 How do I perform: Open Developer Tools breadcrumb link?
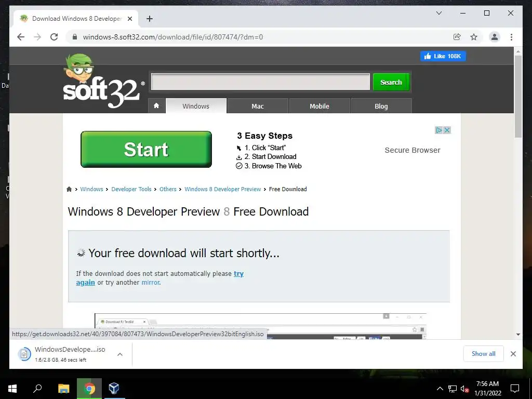point(131,189)
